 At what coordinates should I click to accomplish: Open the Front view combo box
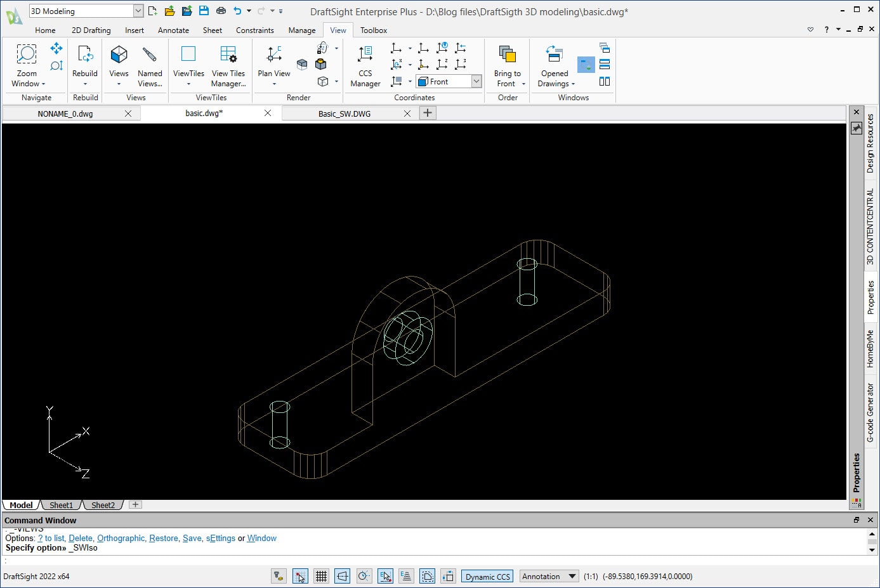(x=449, y=81)
